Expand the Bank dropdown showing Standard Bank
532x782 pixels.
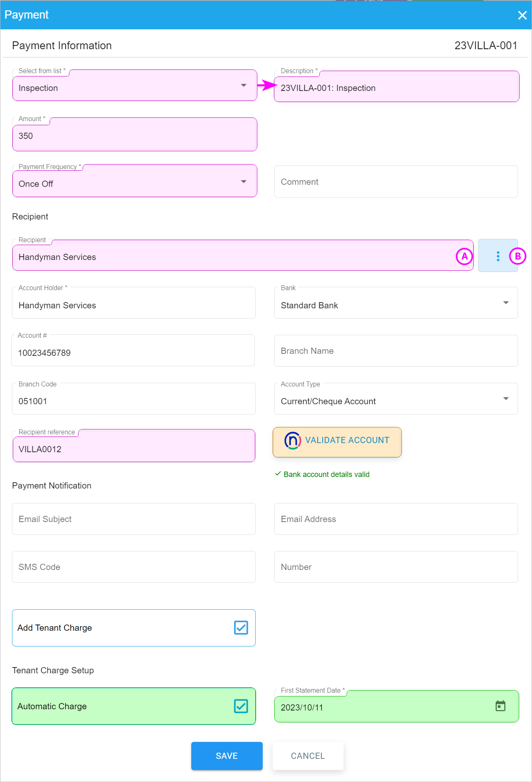[506, 303]
